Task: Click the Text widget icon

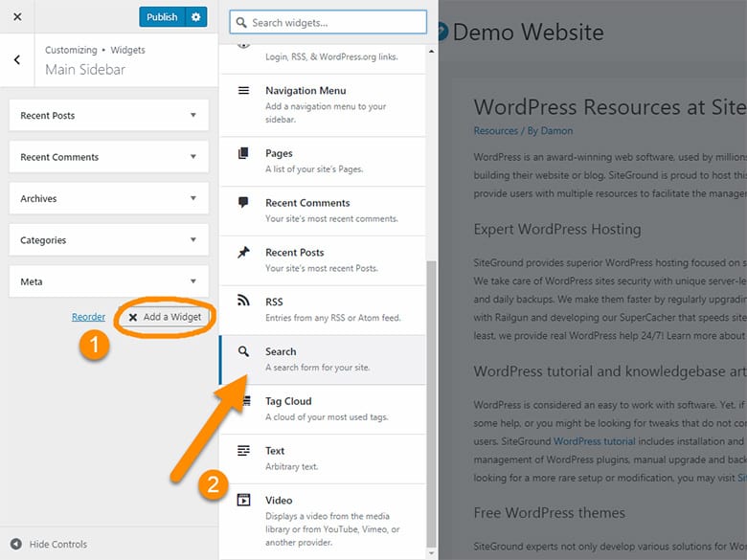Action: 243,450
